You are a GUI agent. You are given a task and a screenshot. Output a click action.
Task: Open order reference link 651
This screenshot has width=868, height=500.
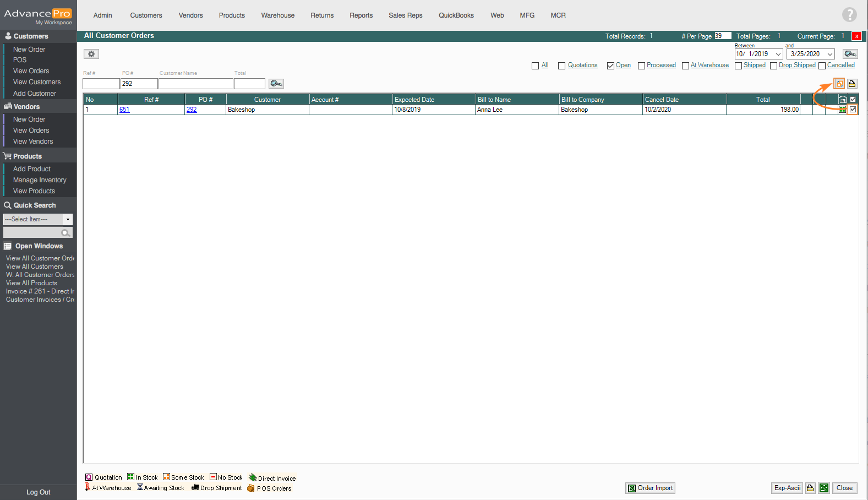(x=124, y=110)
